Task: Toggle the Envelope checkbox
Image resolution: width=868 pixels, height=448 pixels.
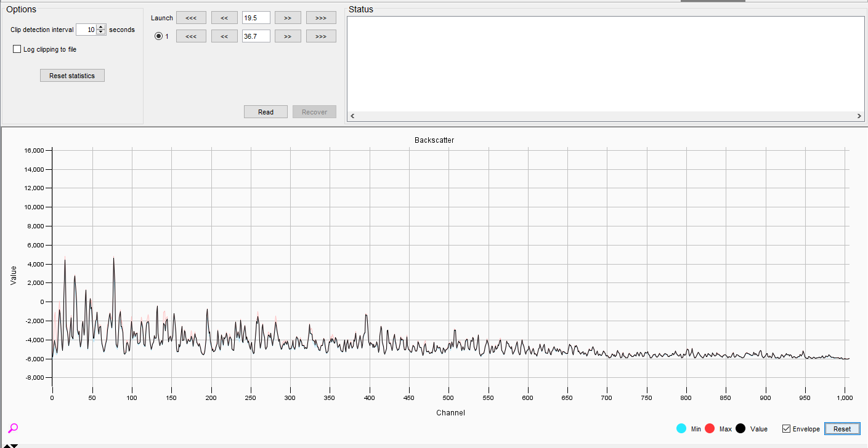Action: click(x=786, y=429)
